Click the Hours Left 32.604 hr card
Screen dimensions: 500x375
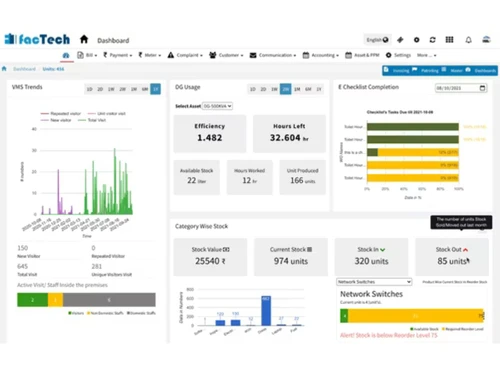pos(289,133)
